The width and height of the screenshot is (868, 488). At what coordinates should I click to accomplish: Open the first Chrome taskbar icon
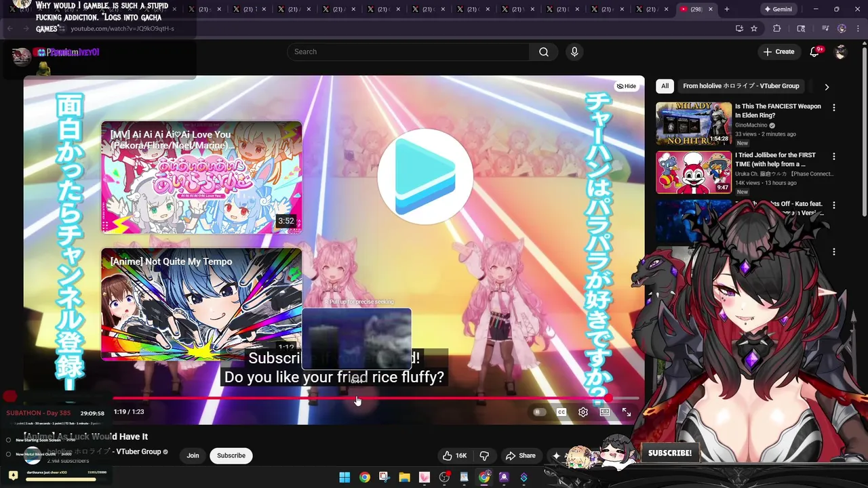click(x=365, y=477)
